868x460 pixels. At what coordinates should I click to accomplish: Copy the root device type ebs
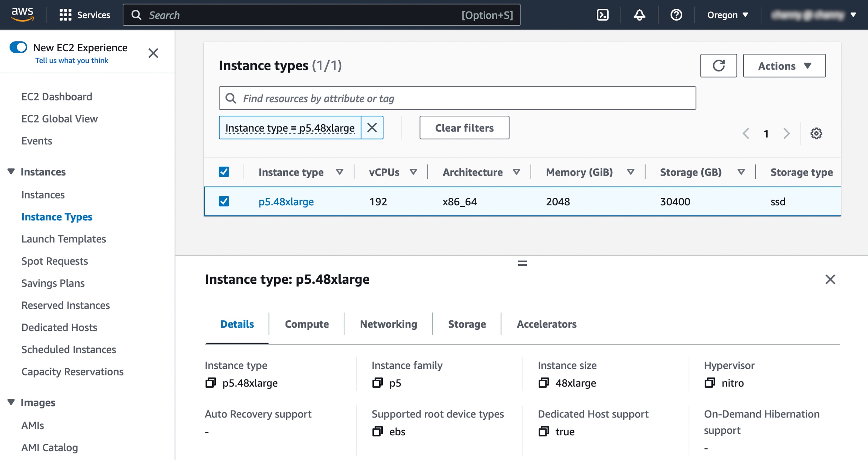(x=377, y=431)
